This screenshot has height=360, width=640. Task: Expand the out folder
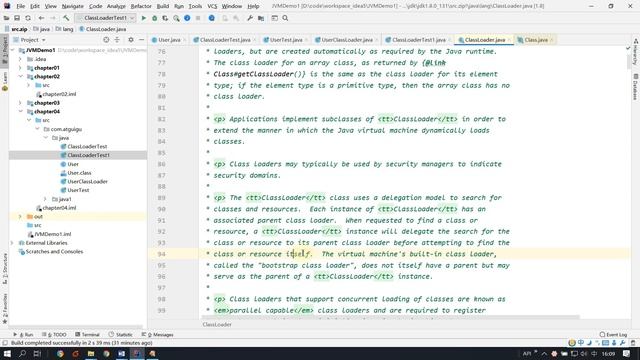20,216
